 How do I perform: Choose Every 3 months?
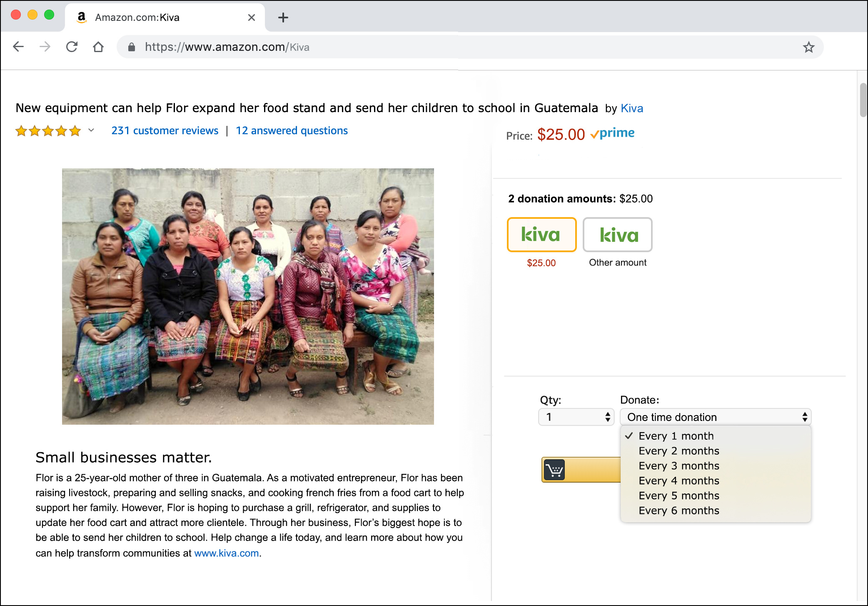(715, 466)
